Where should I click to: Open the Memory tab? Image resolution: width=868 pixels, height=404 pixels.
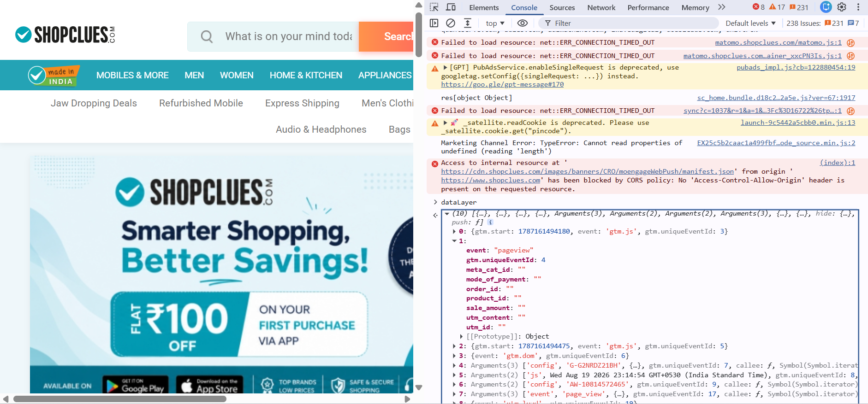coord(695,7)
